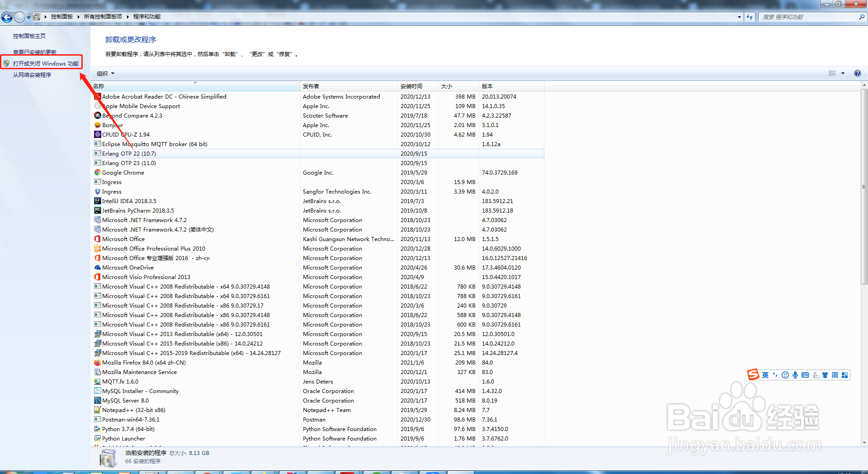Open recent pages dropdown next to Forward button
The height and width of the screenshot is (474, 868).
[28, 17]
